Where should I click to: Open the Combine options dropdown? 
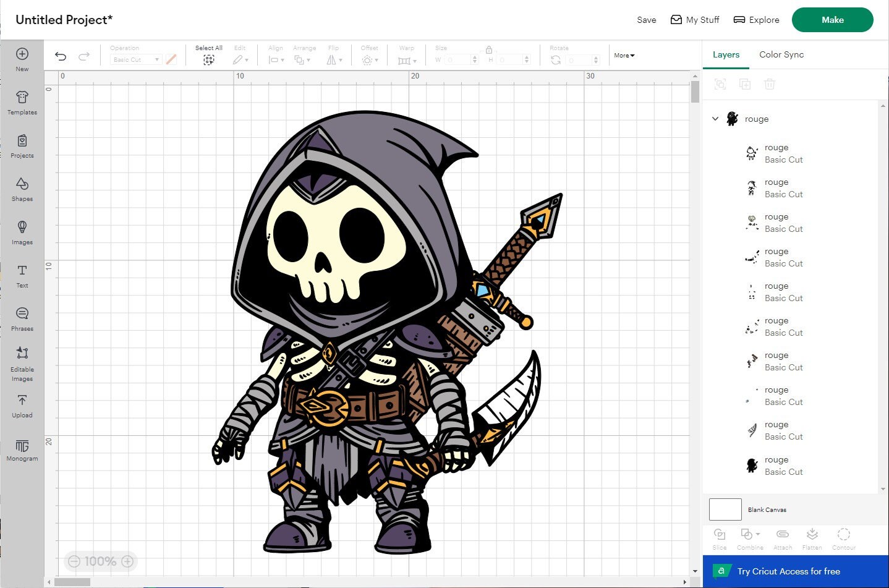pyautogui.click(x=758, y=534)
